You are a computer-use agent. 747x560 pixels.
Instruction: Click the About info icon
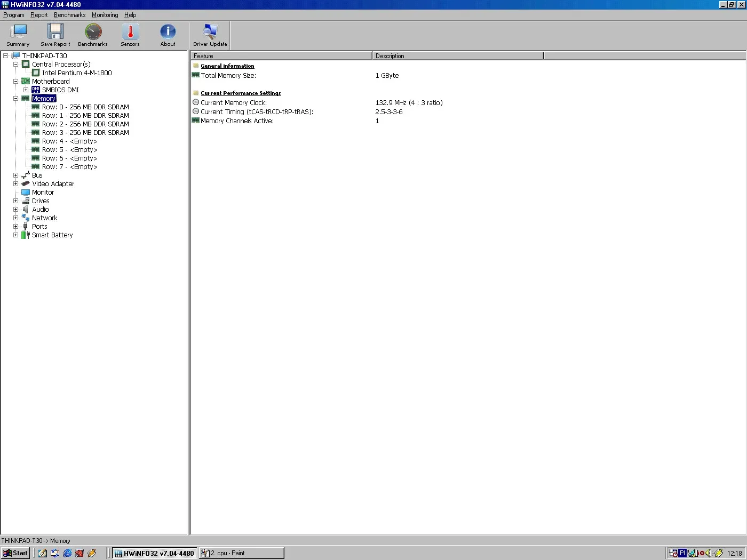[168, 35]
